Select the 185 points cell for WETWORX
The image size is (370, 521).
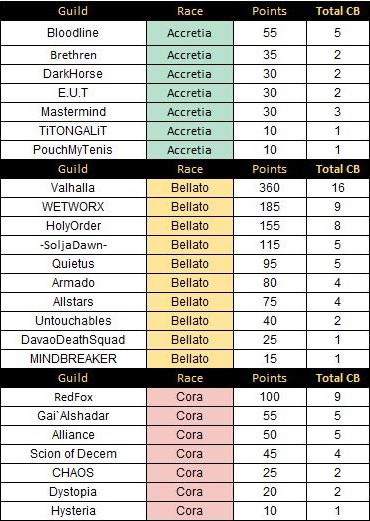point(270,207)
